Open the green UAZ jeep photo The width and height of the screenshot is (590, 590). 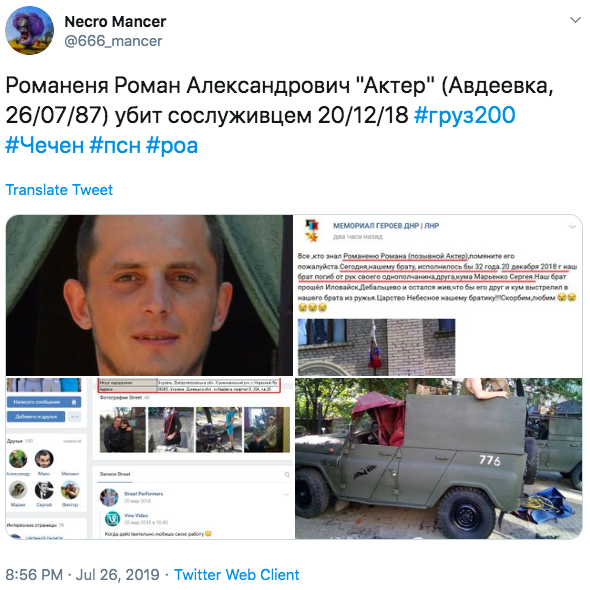pyautogui.click(x=438, y=458)
